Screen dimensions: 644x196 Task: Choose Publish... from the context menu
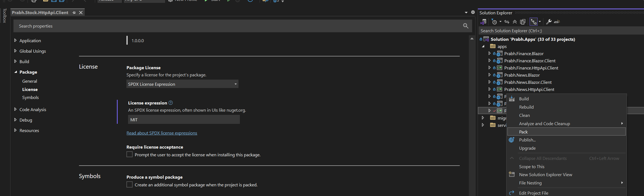coord(566,140)
